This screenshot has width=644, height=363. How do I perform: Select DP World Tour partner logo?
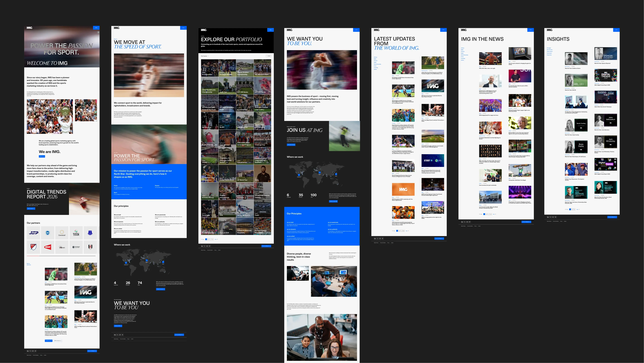[x=76, y=233]
